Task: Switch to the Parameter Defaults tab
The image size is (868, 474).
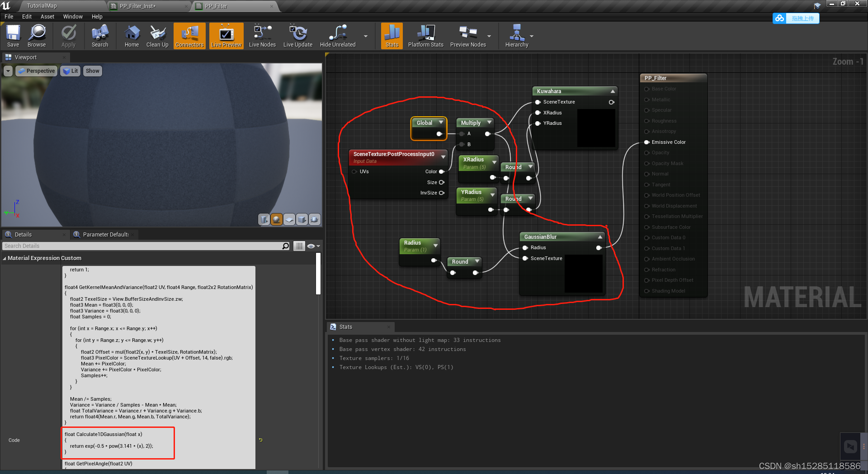Action: coord(105,234)
